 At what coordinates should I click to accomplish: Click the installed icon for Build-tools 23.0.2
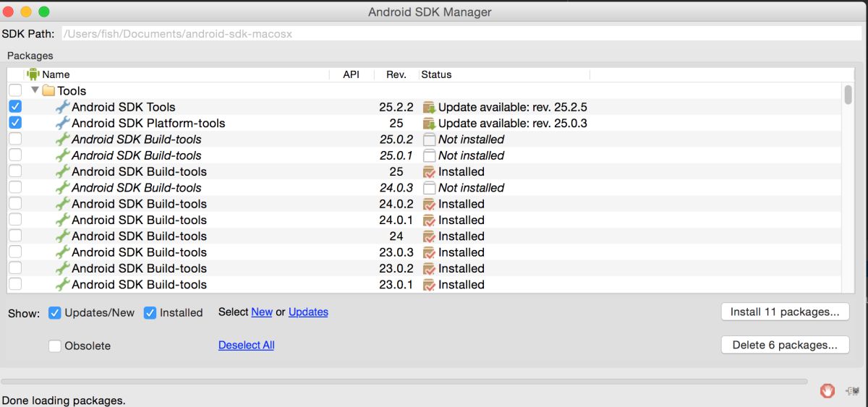pos(429,269)
